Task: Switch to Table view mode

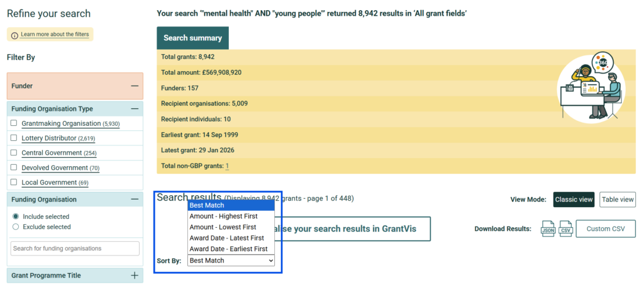Action: 617,200
